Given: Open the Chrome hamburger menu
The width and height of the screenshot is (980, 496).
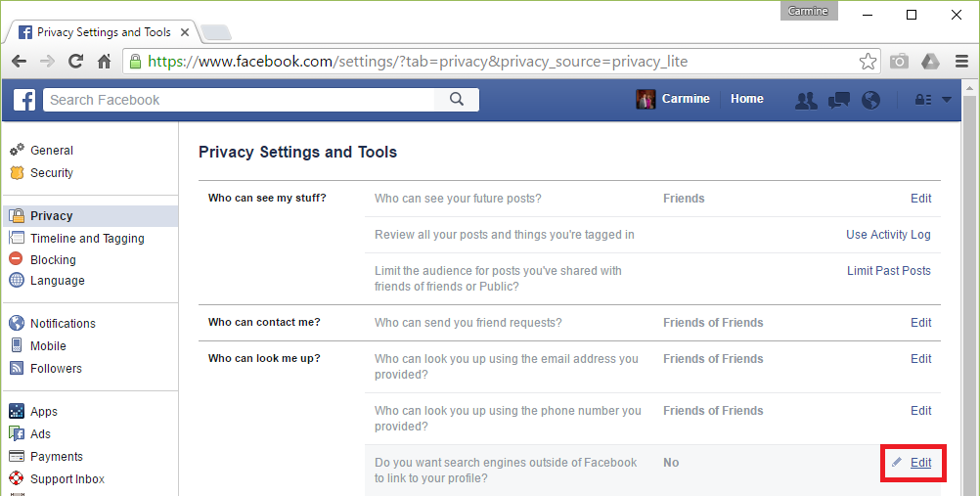Looking at the screenshot, I should pos(961,62).
